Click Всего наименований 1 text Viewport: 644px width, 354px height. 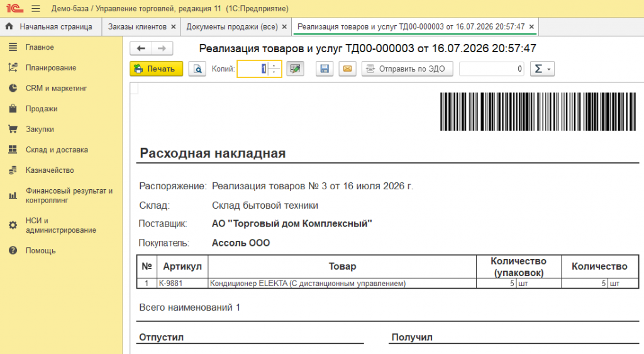189,307
